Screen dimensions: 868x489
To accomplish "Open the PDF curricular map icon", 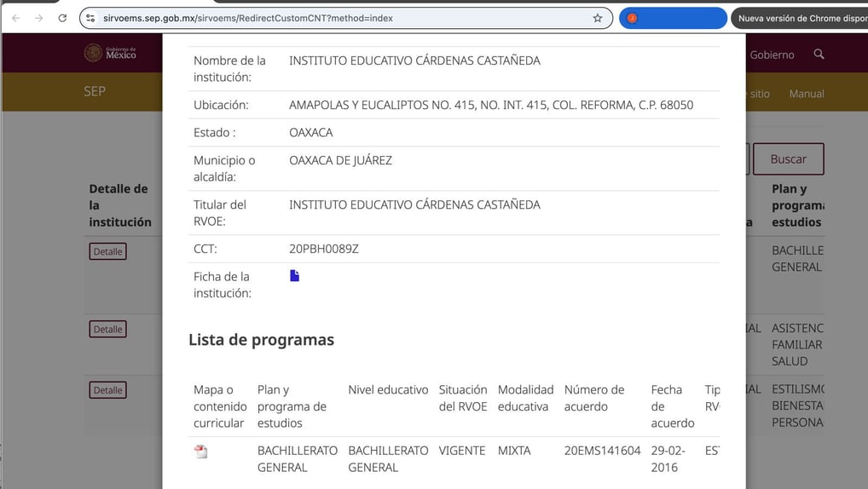I will (201, 452).
